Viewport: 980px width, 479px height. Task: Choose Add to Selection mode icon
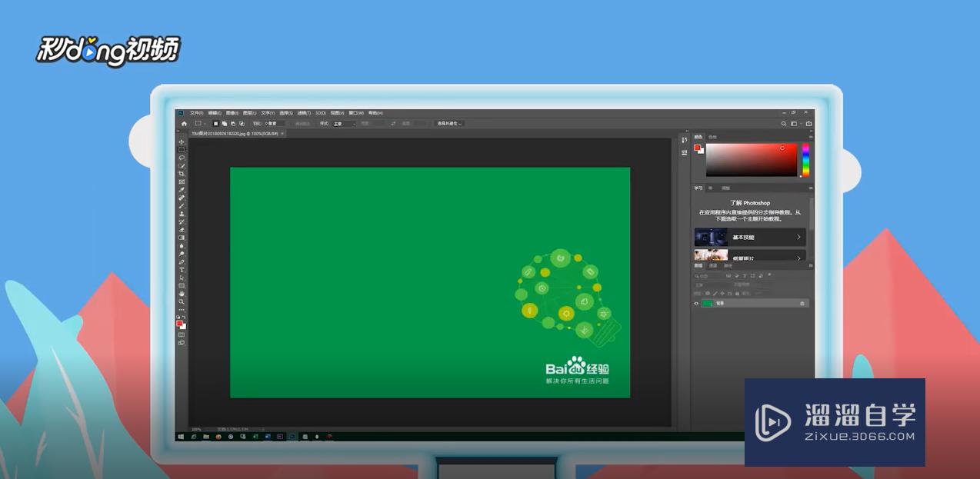pos(225,123)
